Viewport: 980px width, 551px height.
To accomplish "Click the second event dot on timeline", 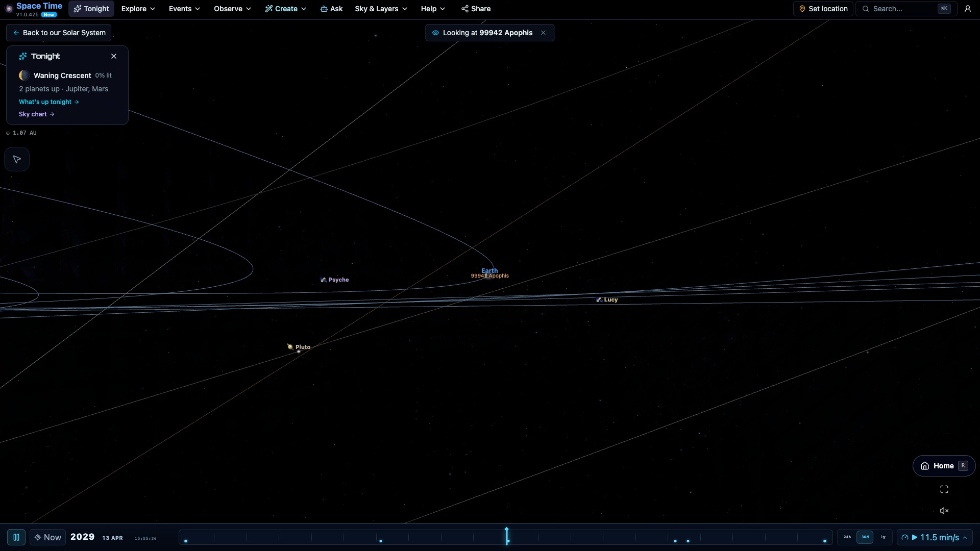I will tap(381, 541).
